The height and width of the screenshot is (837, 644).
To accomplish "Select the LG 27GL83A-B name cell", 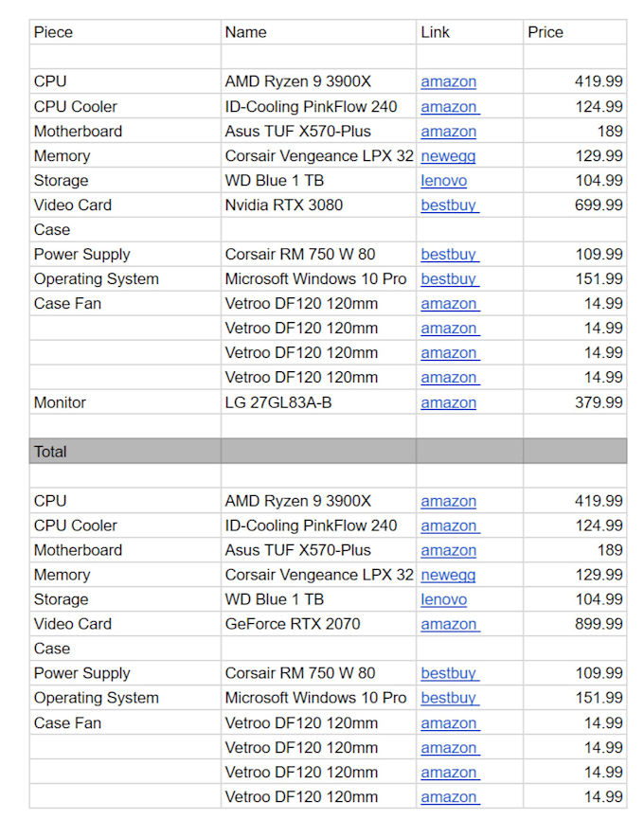I will pyautogui.click(x=318, y=402).
